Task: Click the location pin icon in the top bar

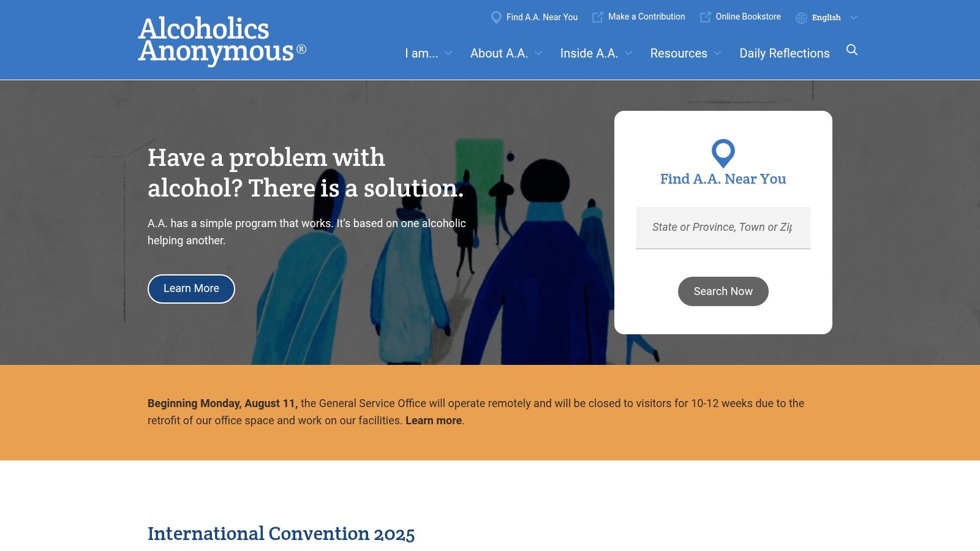Action: point(496,18)
